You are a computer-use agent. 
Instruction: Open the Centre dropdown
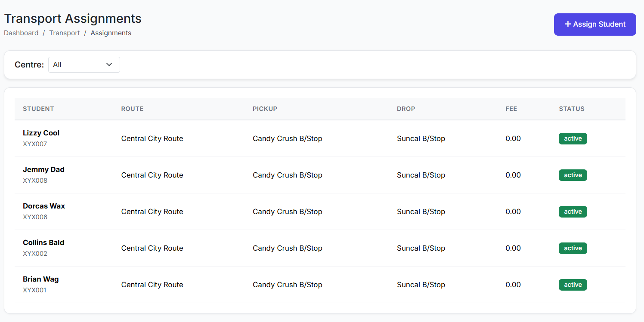[84, 64]
